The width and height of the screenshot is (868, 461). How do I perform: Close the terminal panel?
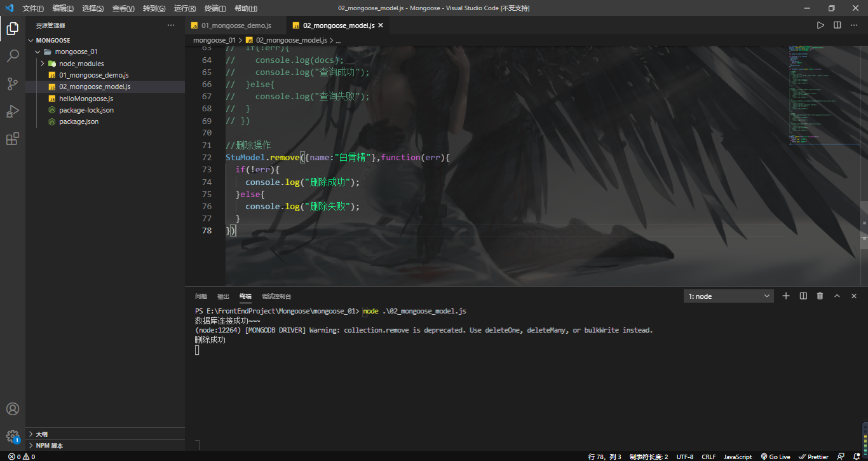point(854,296)
